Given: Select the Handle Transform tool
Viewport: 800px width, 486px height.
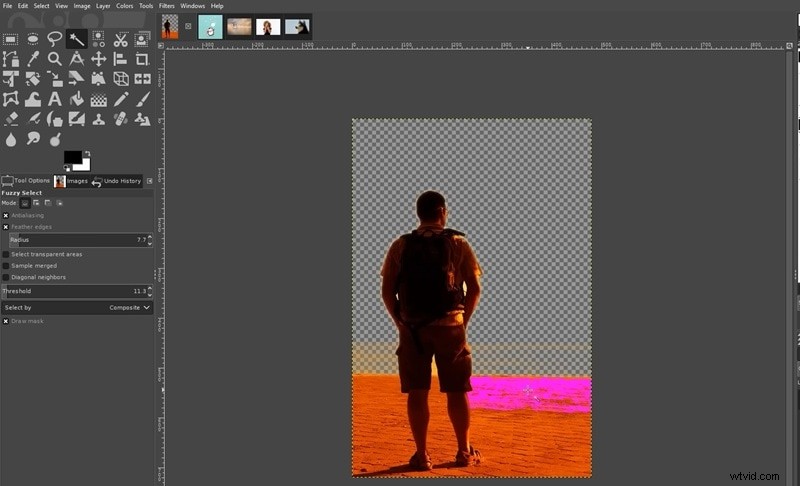Looking at the screenshot, I should (98, 79).
